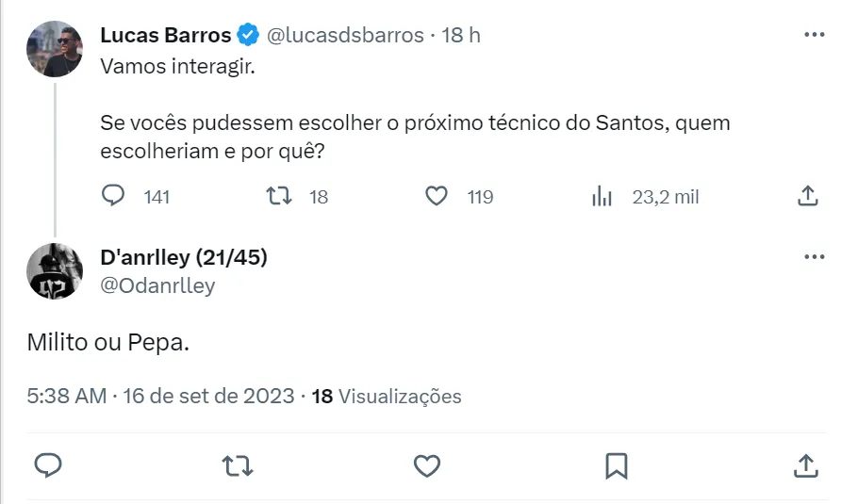841x504 pixels.
Task: Open D'anrlley's profile avatar
Action: [55, 271]
